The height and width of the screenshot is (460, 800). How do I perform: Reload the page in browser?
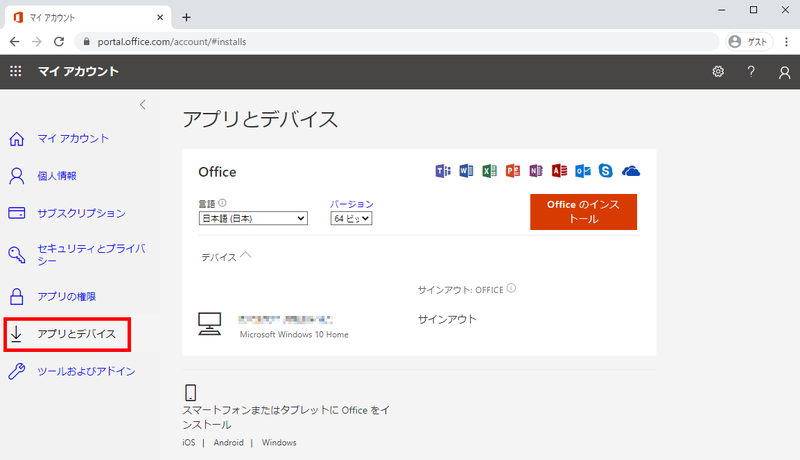tap(59, 42)
